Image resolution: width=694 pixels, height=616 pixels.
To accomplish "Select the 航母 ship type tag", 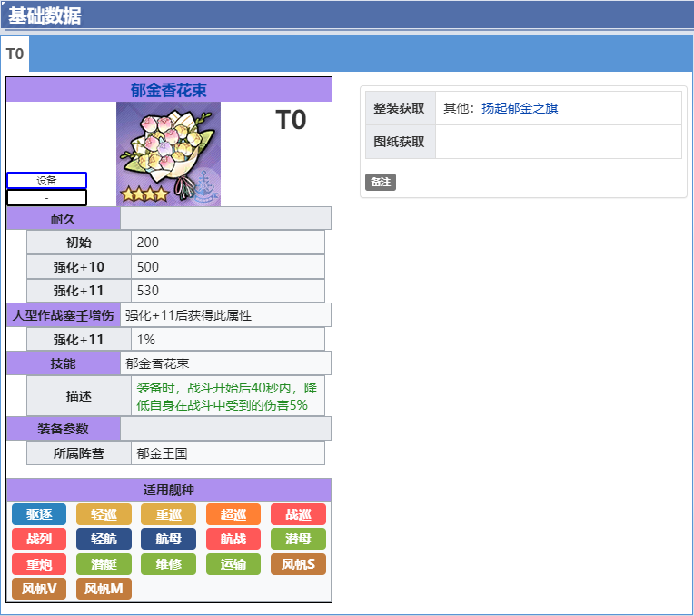I will [x=169, y=539].
